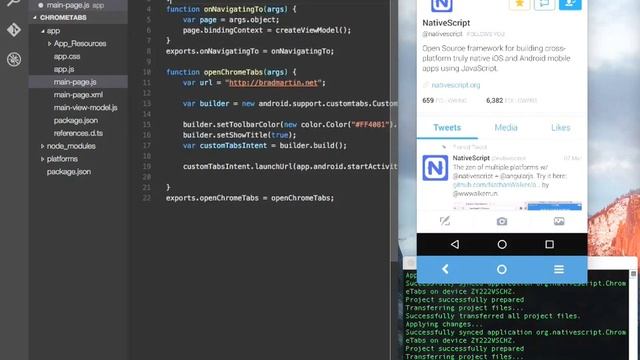The image size is (640, 360).
Task: Open the Search view in activity bar
Action: coord(13,2)
